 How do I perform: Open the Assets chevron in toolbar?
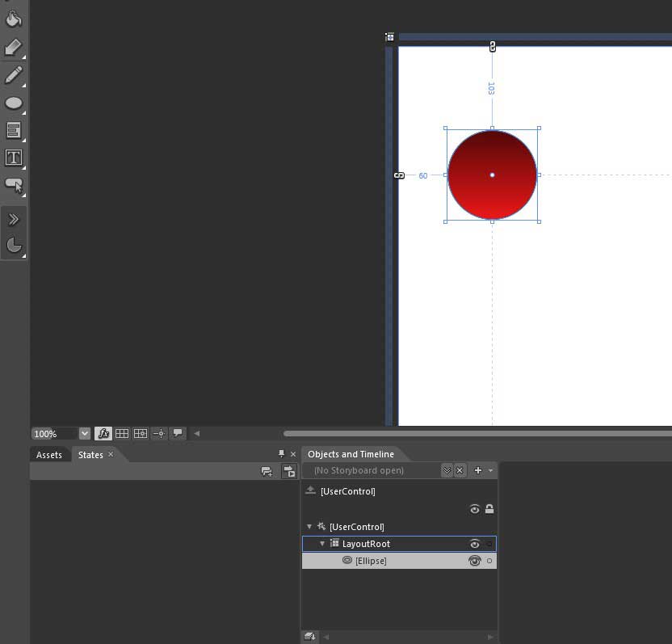[x=13, y=220]
